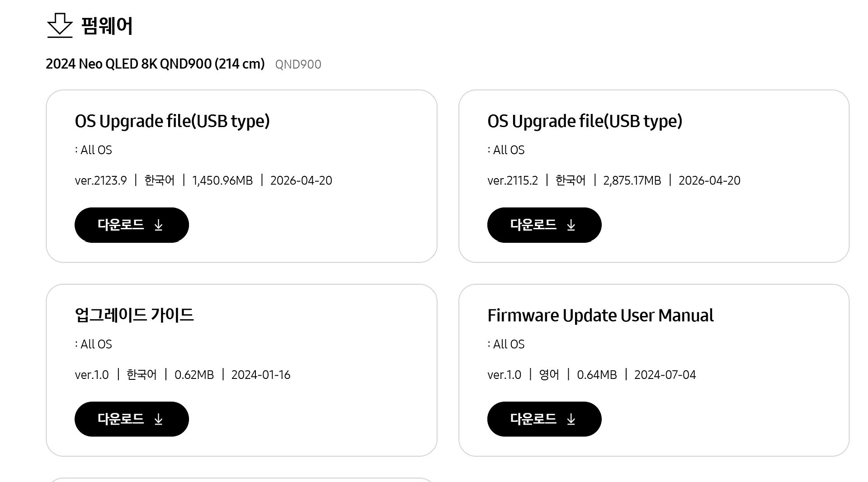This screenshot has height=482, width=868.
Task: Click the ver.2123.9 version text
Action: tap(101, 180)
